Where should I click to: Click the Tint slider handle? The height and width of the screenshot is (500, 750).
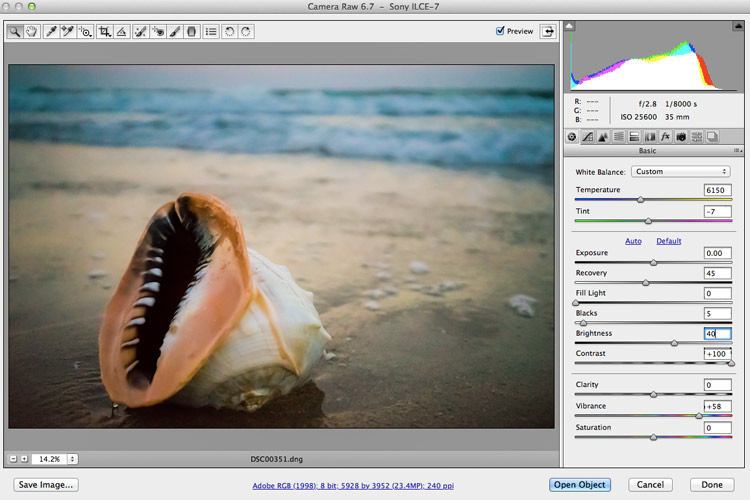pyautogui.click(x=648, y=221)
